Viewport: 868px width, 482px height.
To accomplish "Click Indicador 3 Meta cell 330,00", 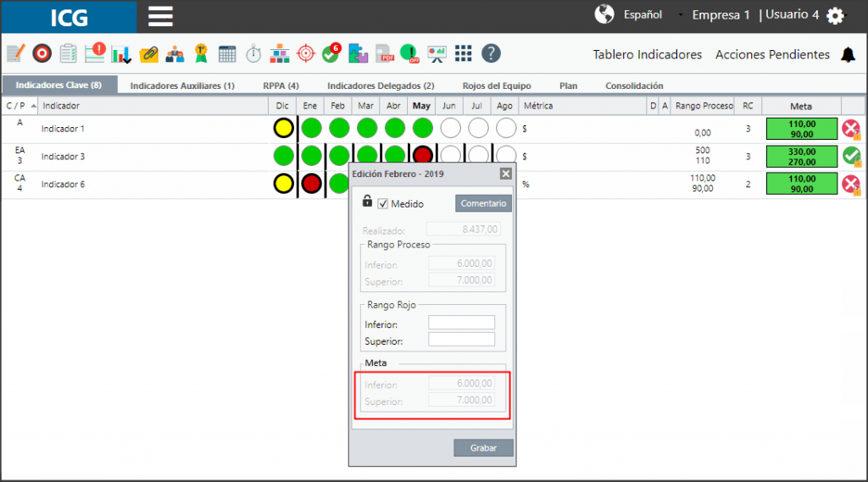I will [x=802, y=157].
